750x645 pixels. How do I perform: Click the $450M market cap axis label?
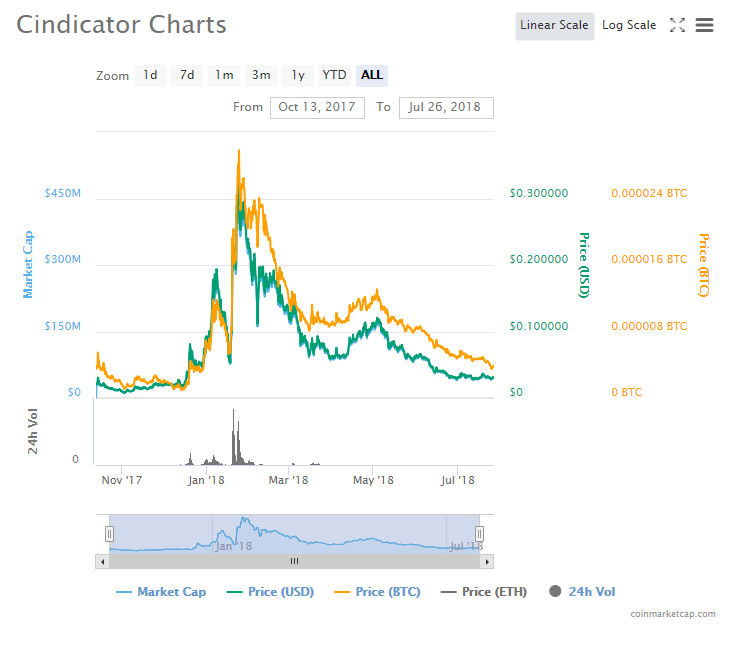click(x=63, y=193)
